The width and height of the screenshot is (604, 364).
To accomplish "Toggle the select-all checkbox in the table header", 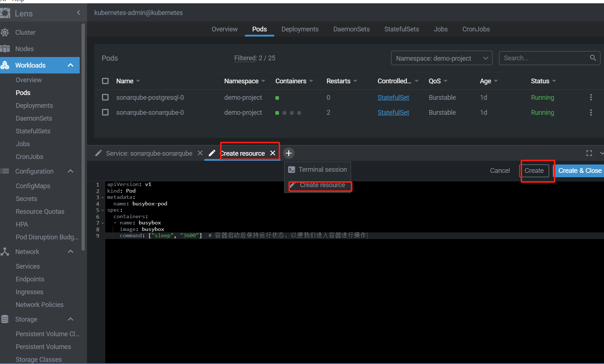I will pos(105,81).
